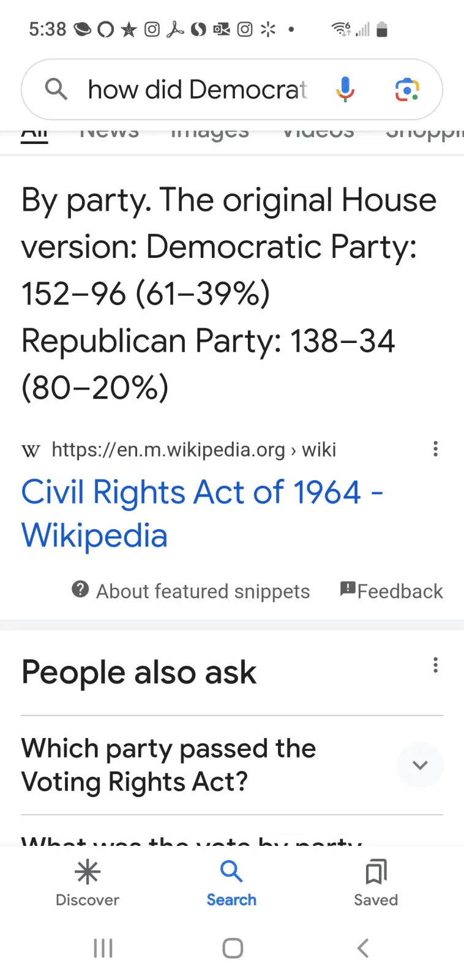The image size is (464, 980).
Task: Open Android recent apps button
Action: [103, 948]
